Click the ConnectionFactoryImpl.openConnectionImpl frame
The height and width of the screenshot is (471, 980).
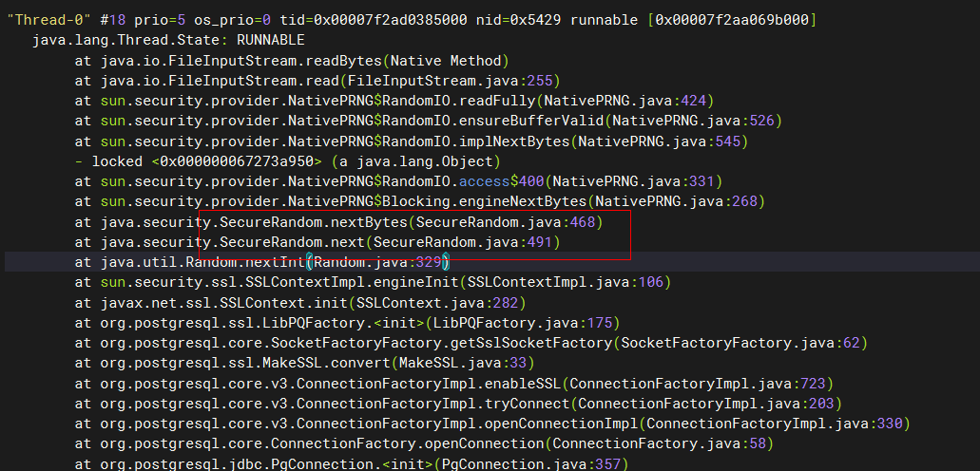[492, 423]
